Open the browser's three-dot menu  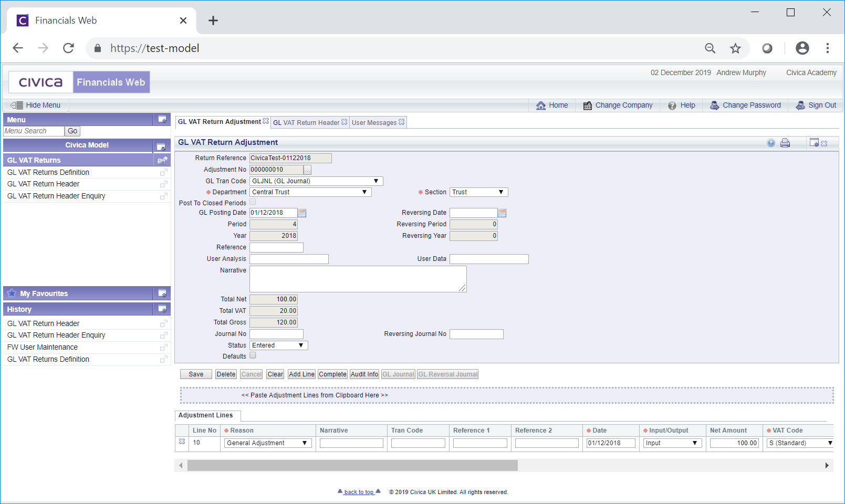tap(828, 48)
